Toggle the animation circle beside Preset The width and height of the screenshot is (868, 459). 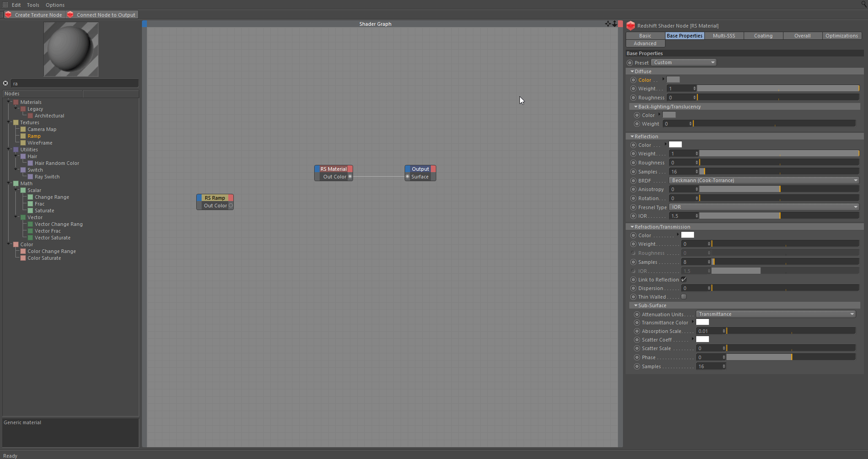coord(630,63)
